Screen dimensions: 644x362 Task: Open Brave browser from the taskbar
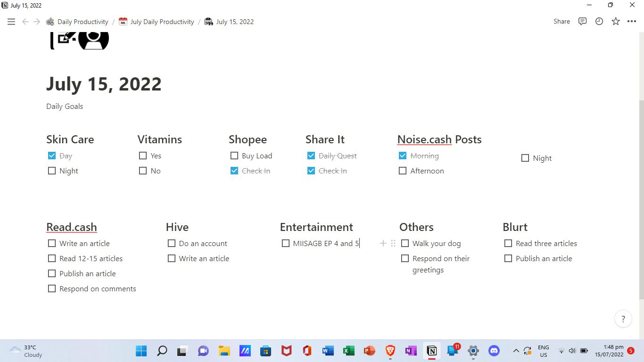point(390,351)
